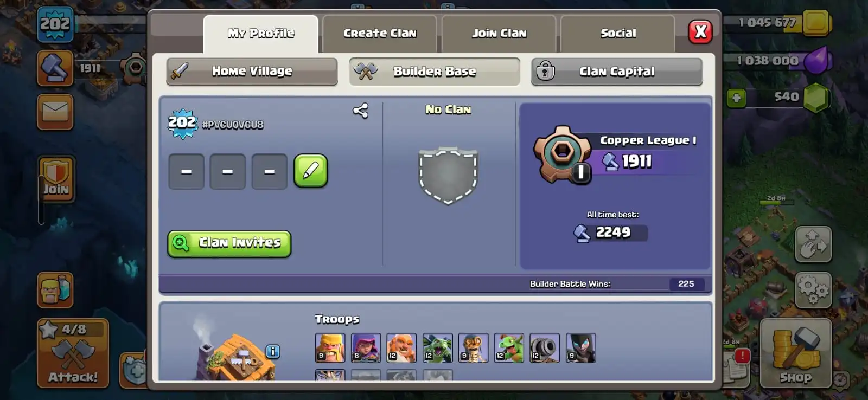Screen dimensions: 868x400
Task: Click the Join clan shield button
Action: (56, 179)
